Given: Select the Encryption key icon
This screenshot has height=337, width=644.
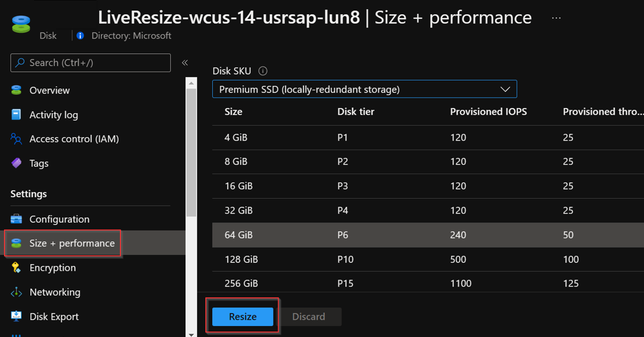Looking at the screenshot, I should coord(16,268).
